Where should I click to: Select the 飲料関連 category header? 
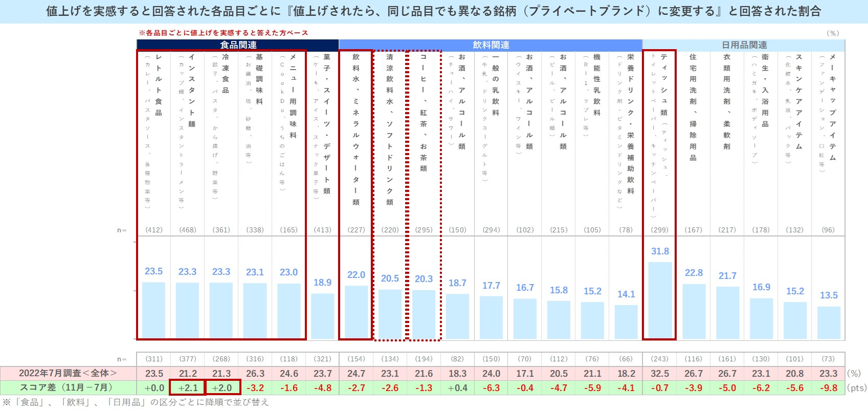(x=491, y=45)
